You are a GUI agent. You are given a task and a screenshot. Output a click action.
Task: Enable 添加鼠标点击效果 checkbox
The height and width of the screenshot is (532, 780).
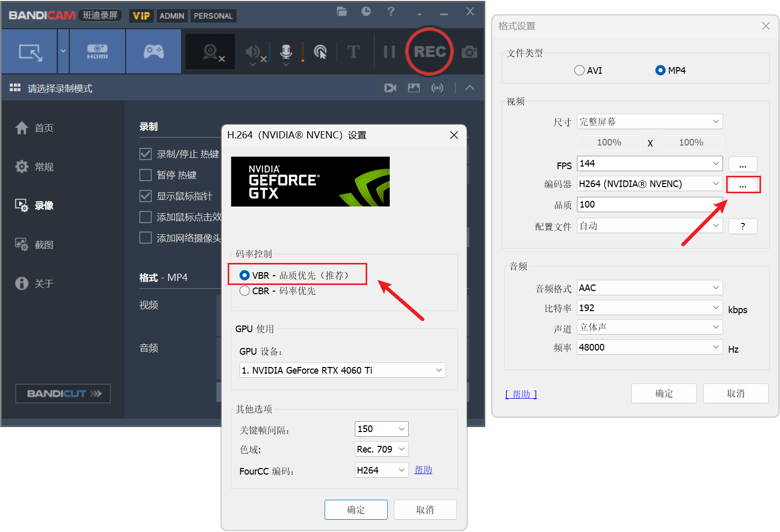146,217
